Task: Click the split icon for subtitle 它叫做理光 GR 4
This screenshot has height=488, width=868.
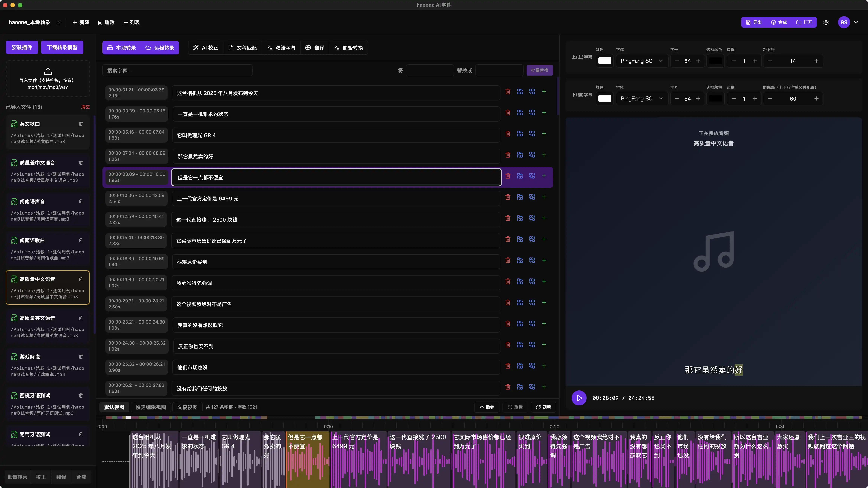Action: coord(520,134)
